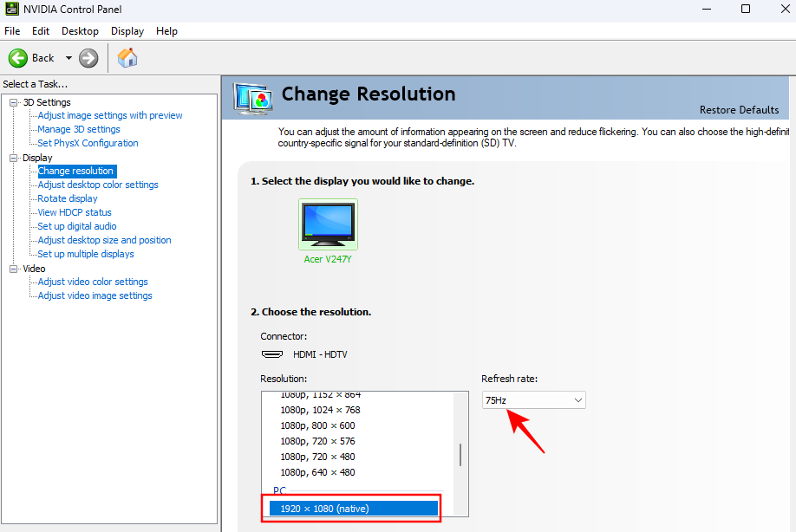Click the NVIDIA Control Panel title icon

click(x=11, y=10)
